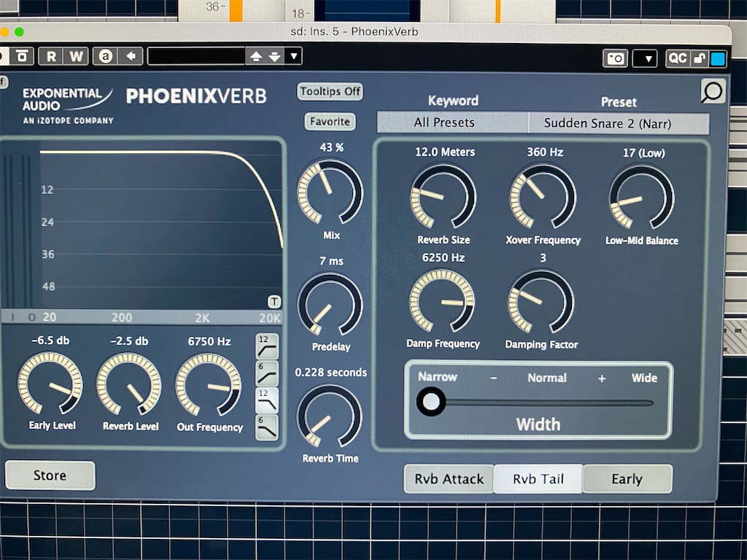
Task: Switch to the Rvb Attack tab
Action: tap(449, 478)
